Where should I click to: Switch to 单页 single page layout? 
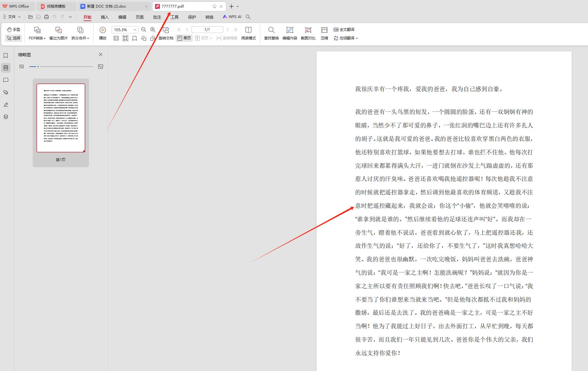(184, 38)
